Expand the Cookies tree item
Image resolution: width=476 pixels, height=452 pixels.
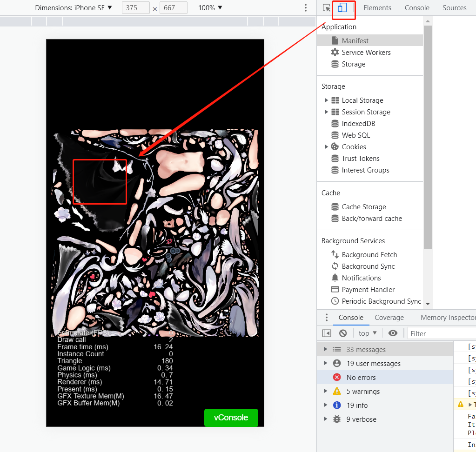pyautogui.click(x=326, y=146)
